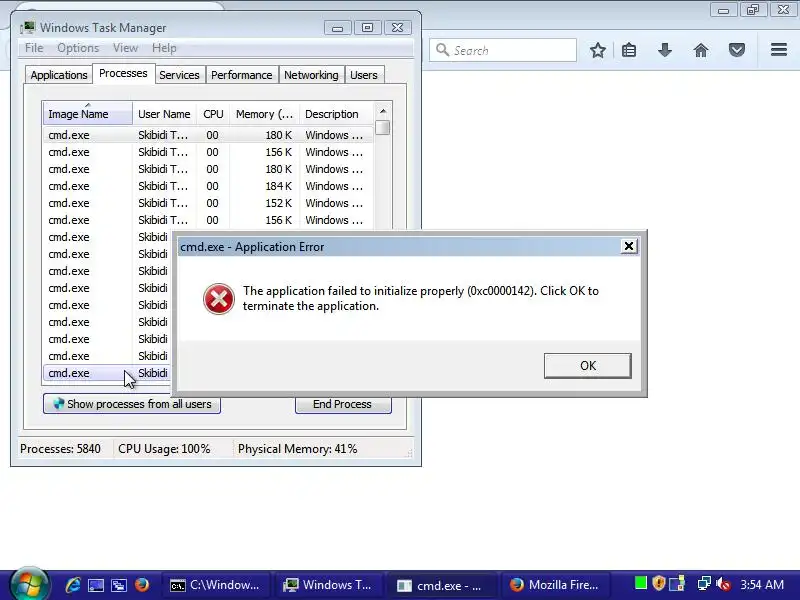800x600 pixels.
Task: Sort by the User Name column header
Action: [165, 114]
